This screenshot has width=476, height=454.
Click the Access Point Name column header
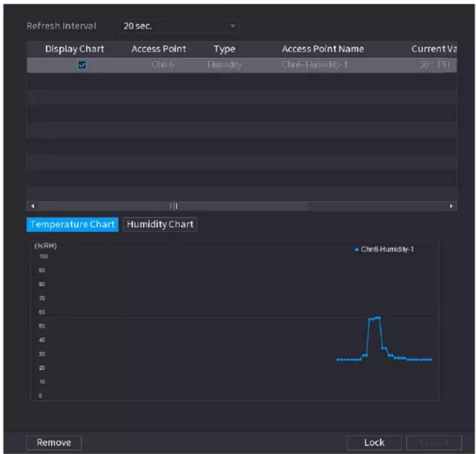coord(323,49)
